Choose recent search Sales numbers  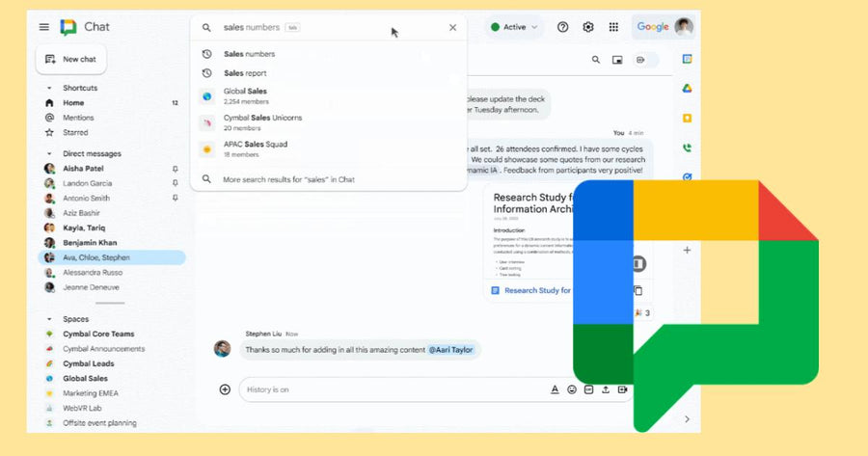[x=329, y=54]
